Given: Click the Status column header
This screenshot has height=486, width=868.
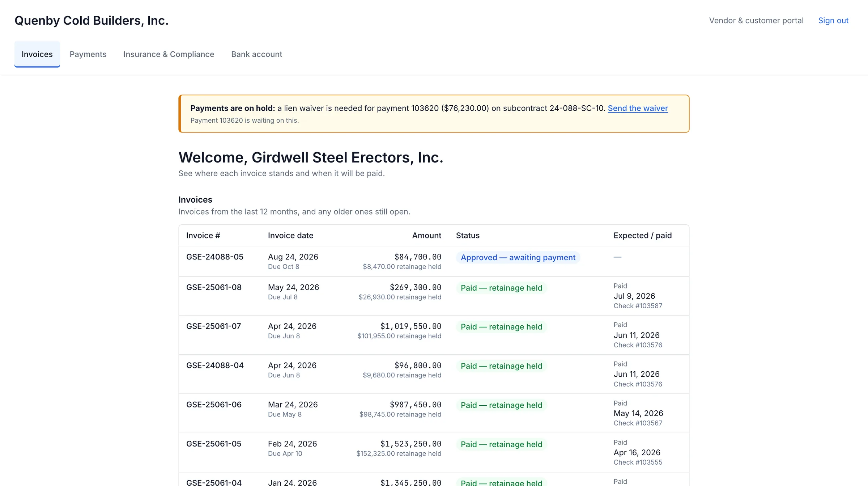Looking at the screenshot, I should coord(468,236).
